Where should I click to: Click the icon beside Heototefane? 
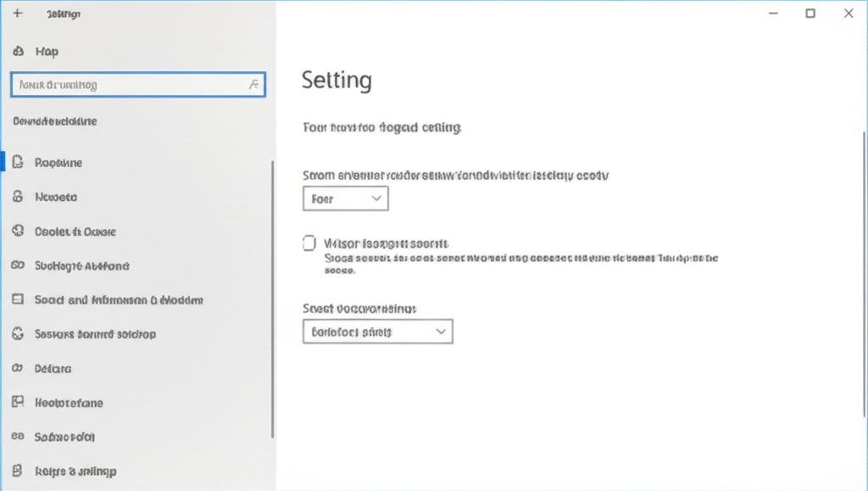coord(18,402)
